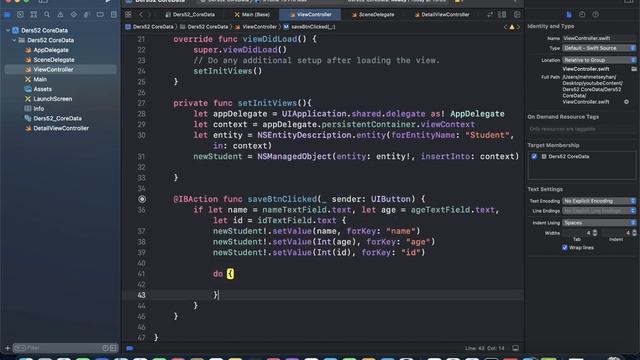This screenshot has width=640, height=360.
Task: Adjust the Tab width stepper
Action: coord(595,233)
